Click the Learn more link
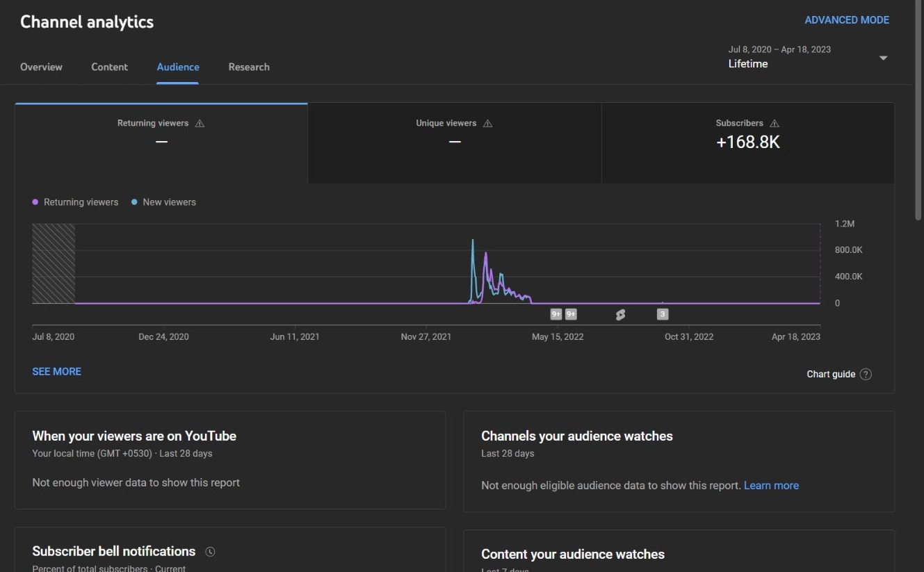This screenshot has height=572, width=924. (x=771, y=486)
